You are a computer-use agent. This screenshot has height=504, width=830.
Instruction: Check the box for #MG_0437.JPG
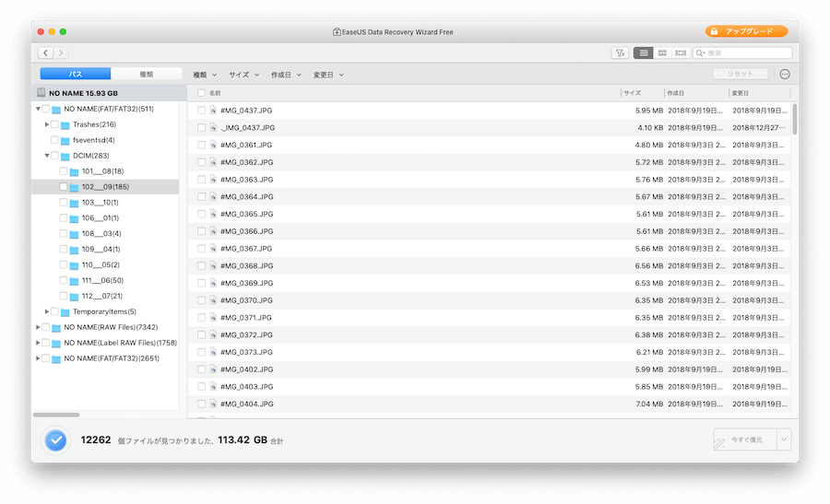(x=201, y=110)
